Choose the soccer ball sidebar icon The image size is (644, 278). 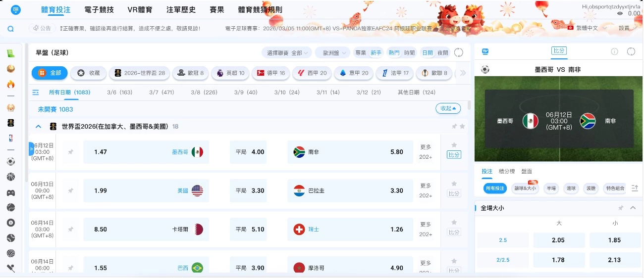10,161
